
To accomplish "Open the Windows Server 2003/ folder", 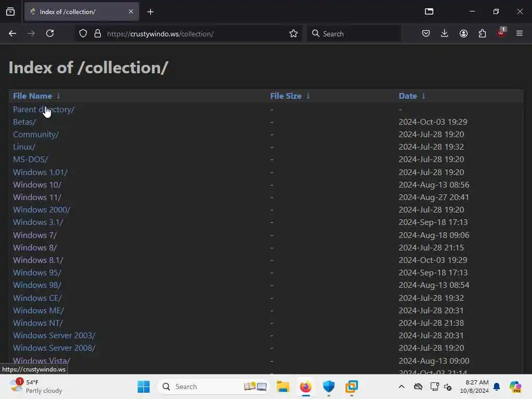I will coord(54,336).
